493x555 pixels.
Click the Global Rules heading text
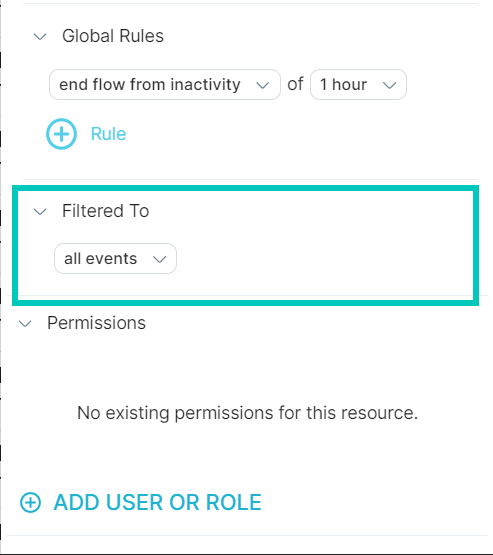[x=113, y=36]
